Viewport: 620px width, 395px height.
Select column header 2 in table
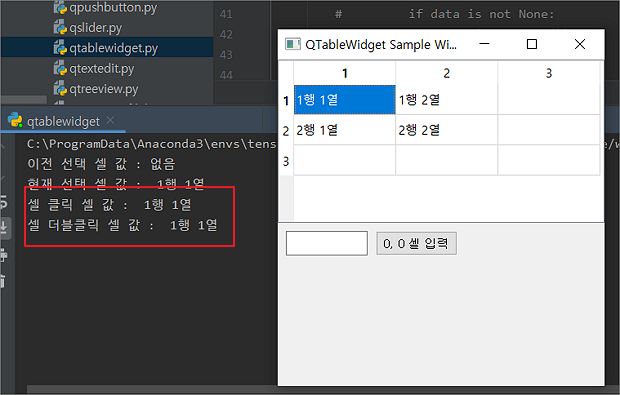[446, 73]
